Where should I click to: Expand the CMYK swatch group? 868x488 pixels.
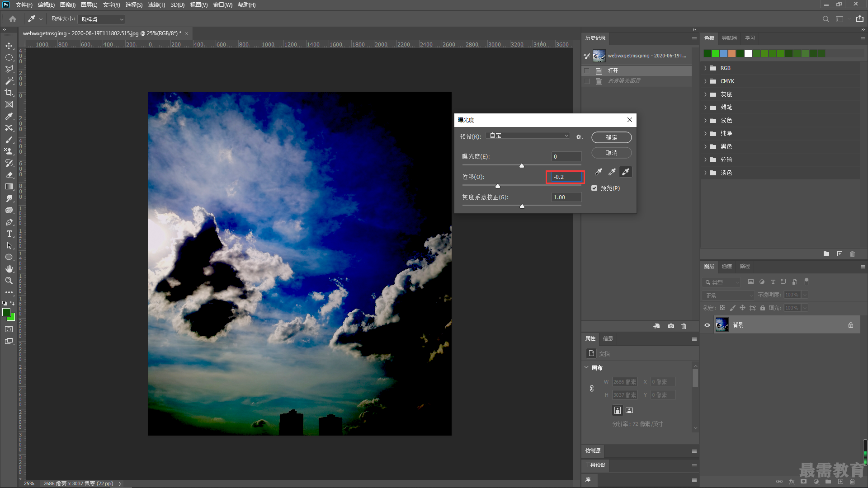coord(705,81)
